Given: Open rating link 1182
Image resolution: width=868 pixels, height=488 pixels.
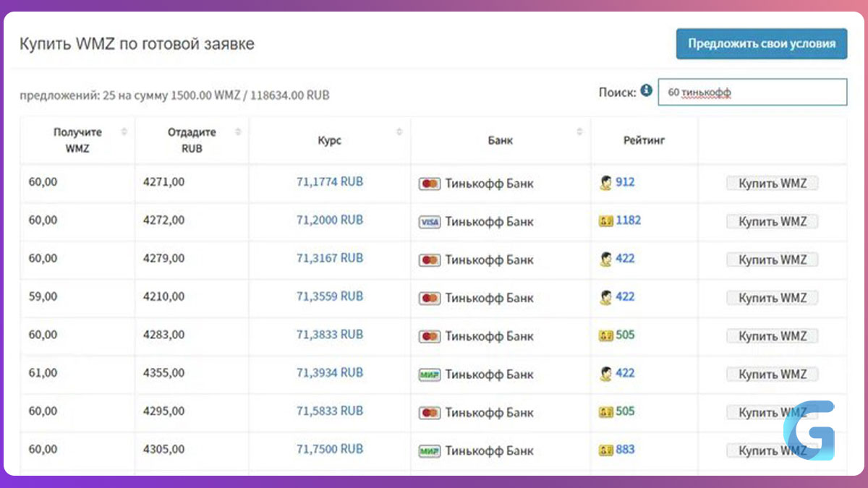Looking at the screenshot, I should [628, 220].
